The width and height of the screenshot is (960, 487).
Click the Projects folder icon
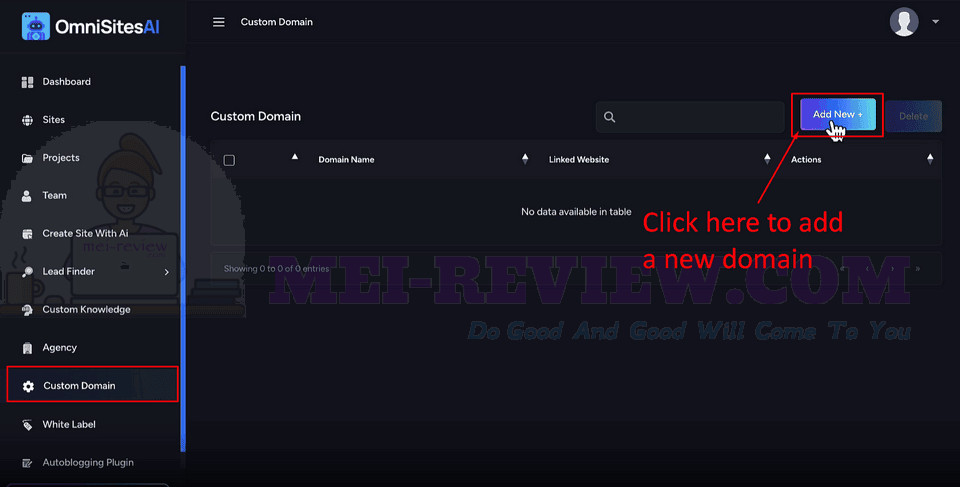[27, 158]
